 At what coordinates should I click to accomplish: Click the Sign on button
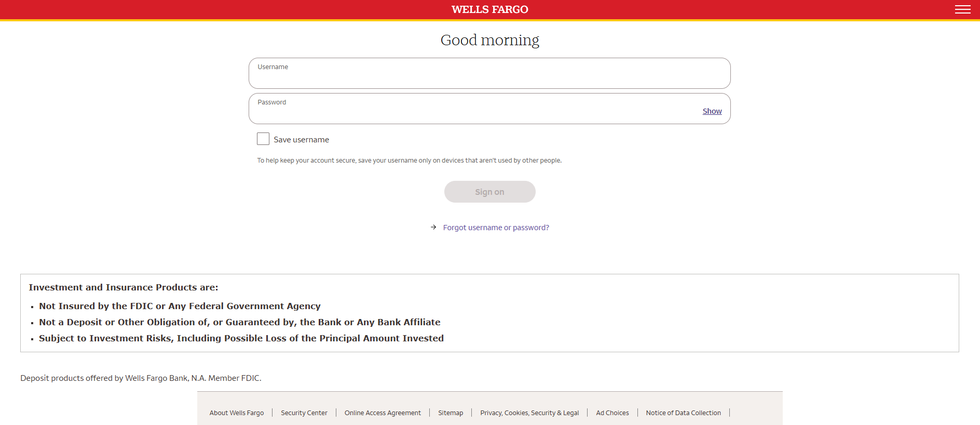point(489,192)
